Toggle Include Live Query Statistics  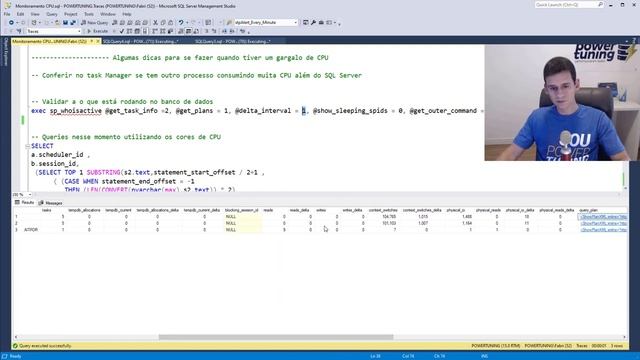(x=162, y=31)
